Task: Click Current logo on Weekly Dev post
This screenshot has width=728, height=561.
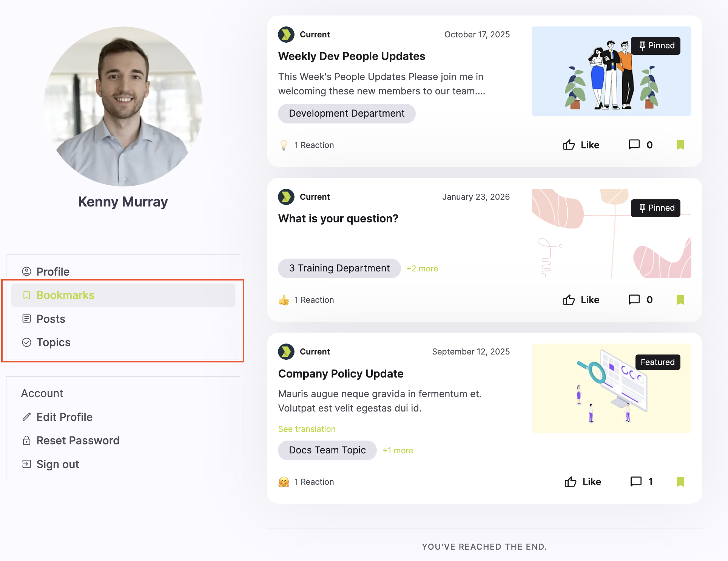Action: [286, 35]
